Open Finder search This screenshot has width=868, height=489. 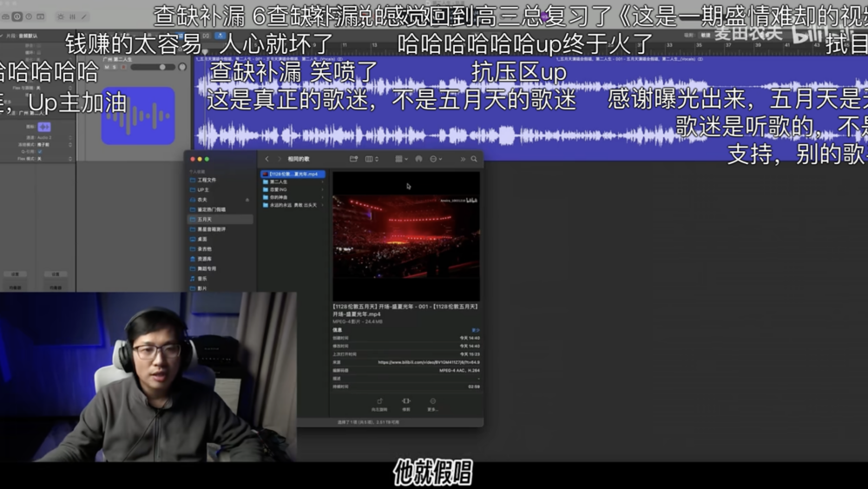(475, 159)
